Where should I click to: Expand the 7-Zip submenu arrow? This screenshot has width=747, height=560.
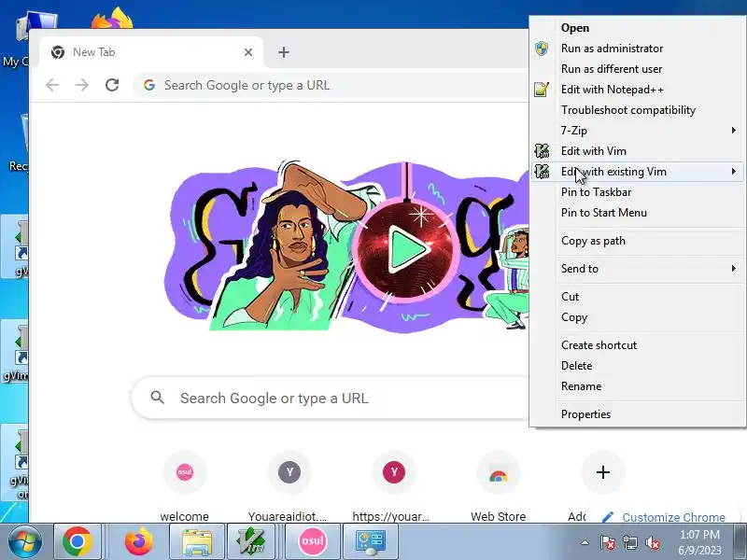734,130
